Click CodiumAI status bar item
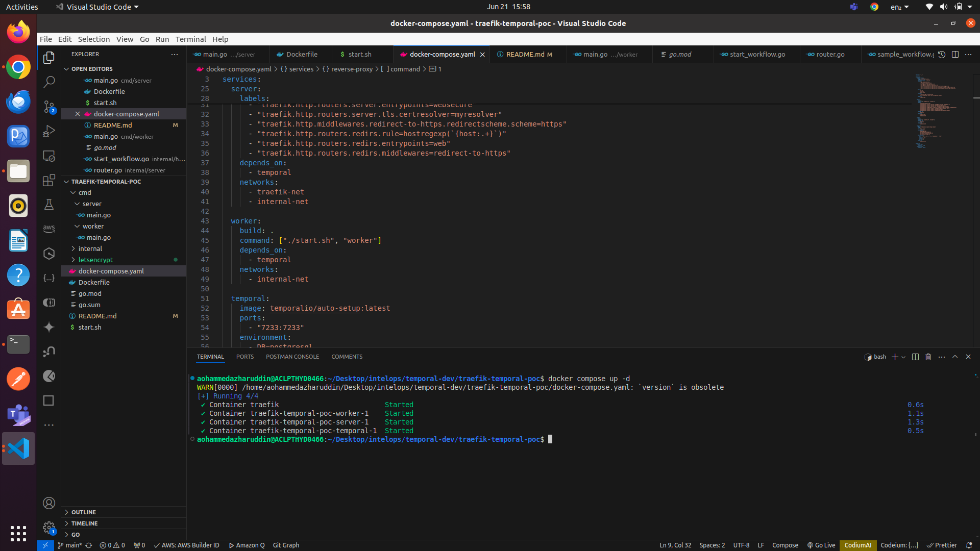This screenshot has height=551, width=980. click(857, 545)
